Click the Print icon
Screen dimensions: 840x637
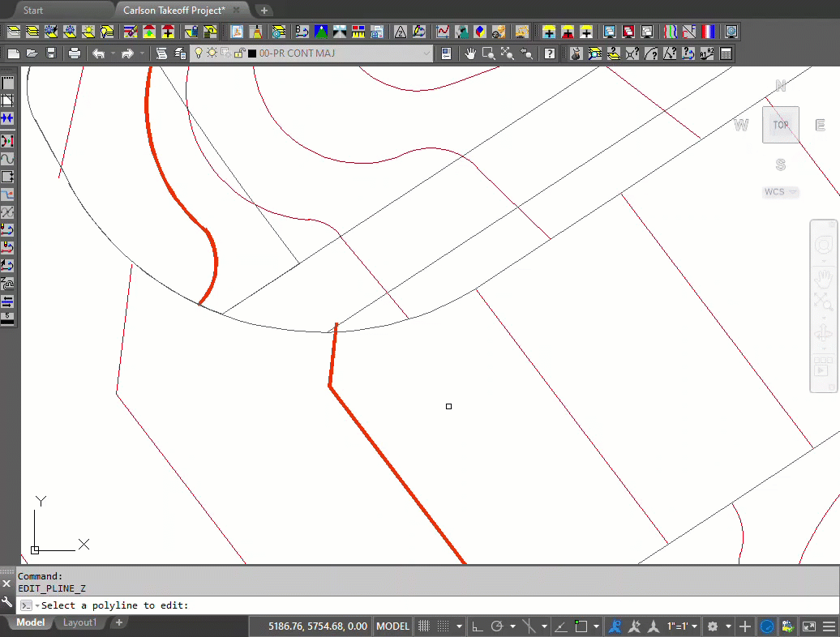point(75,53)
